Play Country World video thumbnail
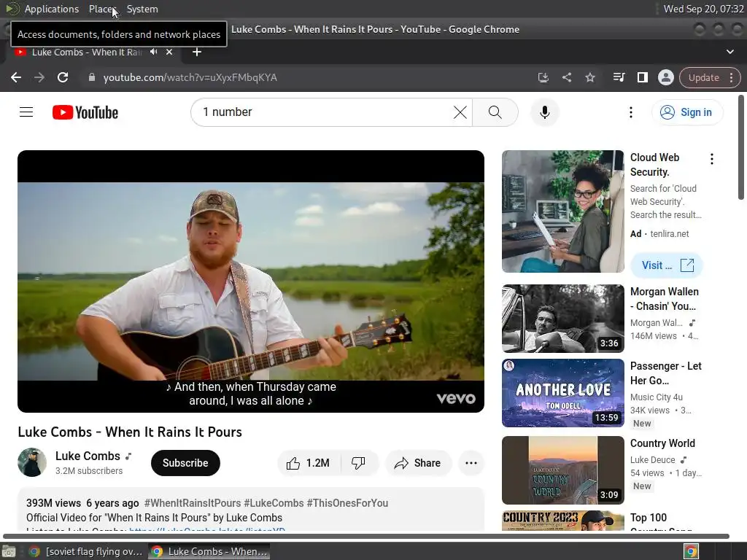Viewport: 747px width, 560px height. coord(562,470)
